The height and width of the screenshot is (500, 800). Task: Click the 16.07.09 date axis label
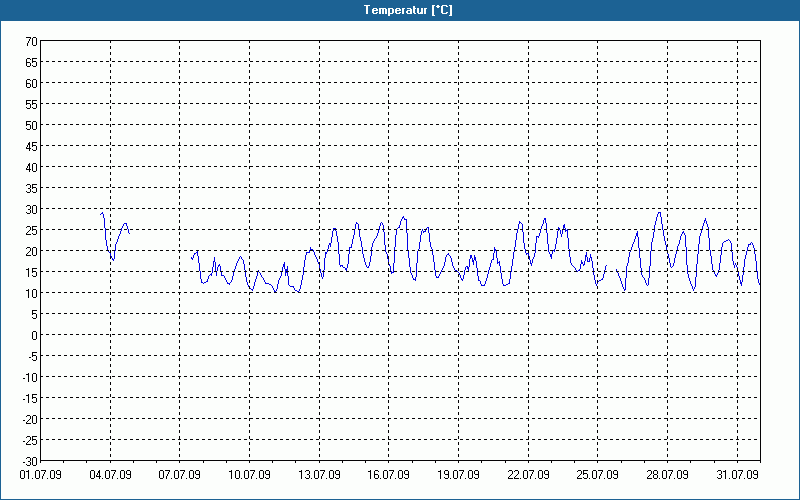[388, 475]
